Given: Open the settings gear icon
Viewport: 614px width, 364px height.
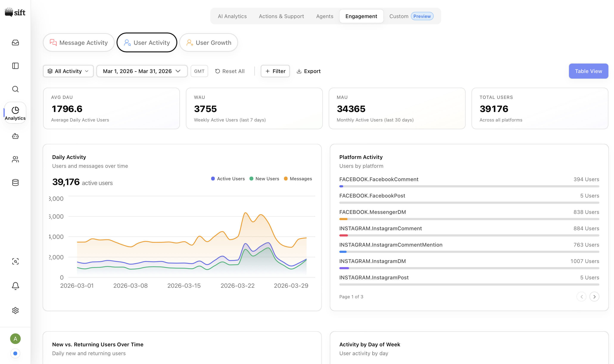Looking at the screenshot, I should tap(15, 311).
